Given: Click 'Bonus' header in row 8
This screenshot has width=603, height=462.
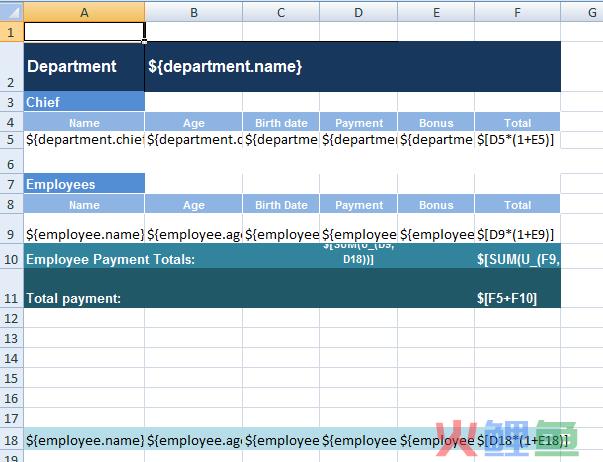Looking at the screenshot, I should coord(436,204).
